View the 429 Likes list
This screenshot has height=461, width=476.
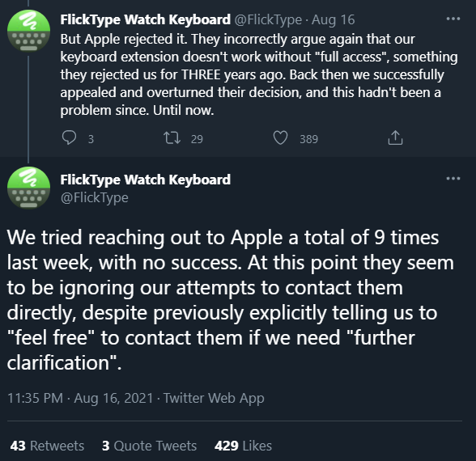[x=243, y=446]
